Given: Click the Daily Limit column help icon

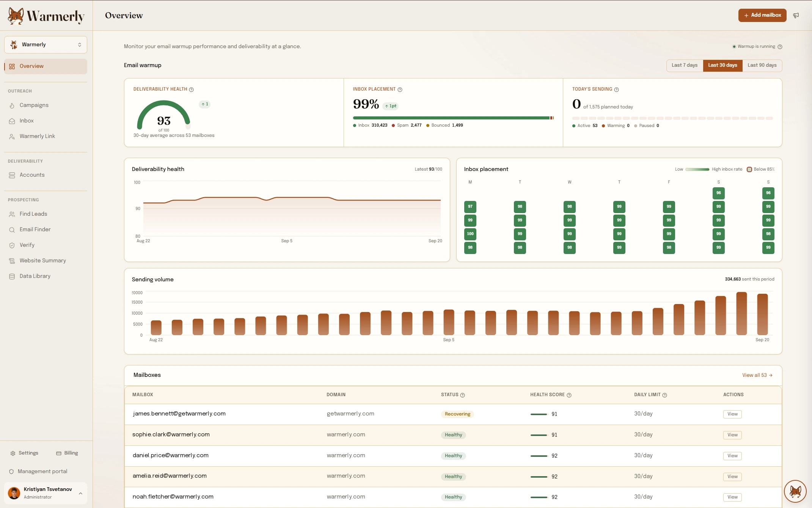Looking at the screenshot, I should pyautogui.click(x=664, y=395).
